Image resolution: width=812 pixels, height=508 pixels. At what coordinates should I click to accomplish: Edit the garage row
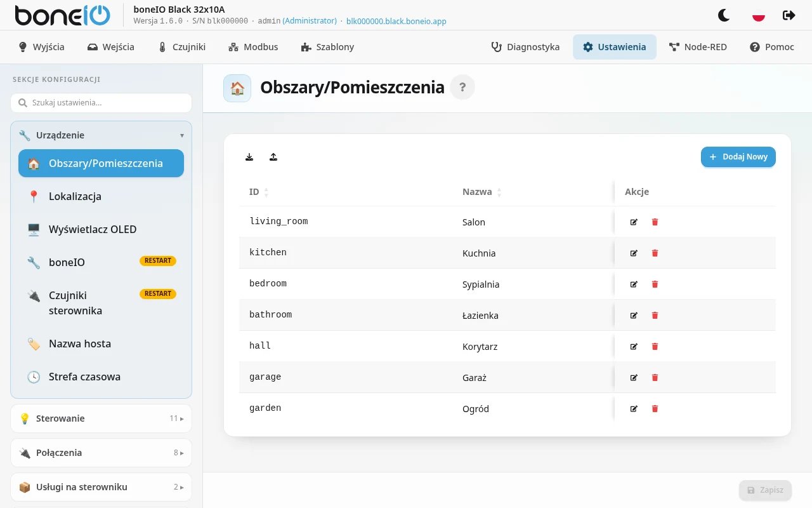pyautogui.click(x=634, y=378)
